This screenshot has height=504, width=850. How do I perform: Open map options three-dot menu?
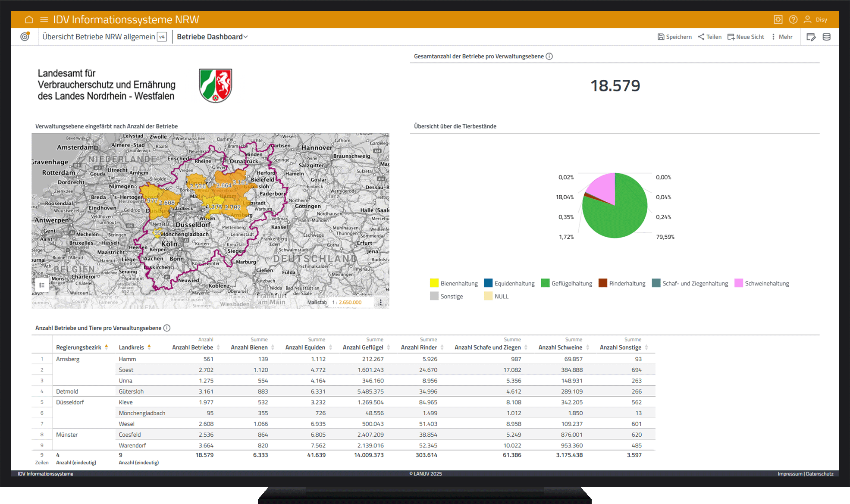tap(380, 302)
